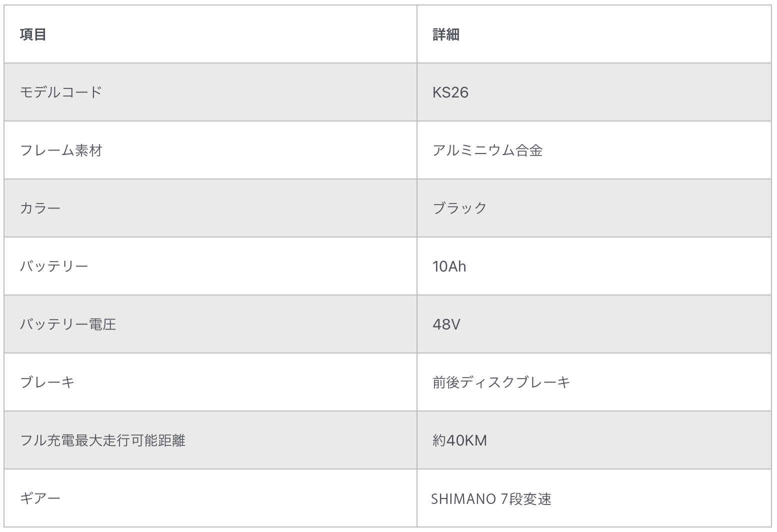Select the バッテリー row label
777x532 pixels.
click(x=54, y=266)
